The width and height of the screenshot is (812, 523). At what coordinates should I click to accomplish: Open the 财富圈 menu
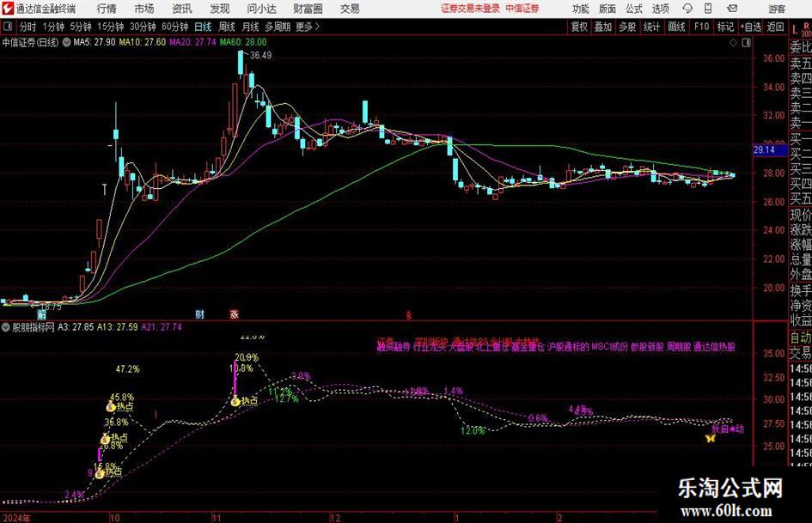308,9
